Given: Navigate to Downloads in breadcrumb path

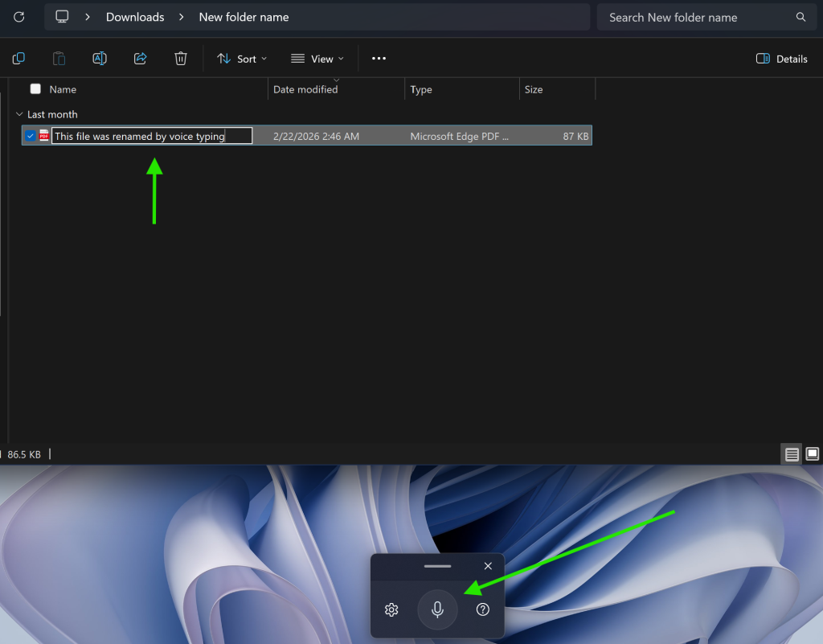Looking at the screenshot, I should click(135, 17).
